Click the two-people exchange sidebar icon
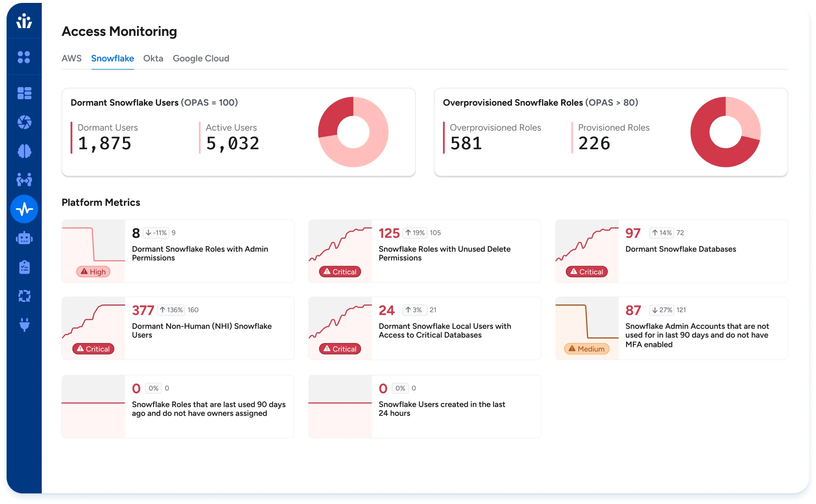Viewport: 816px width, 504px height. click(24, 180)
